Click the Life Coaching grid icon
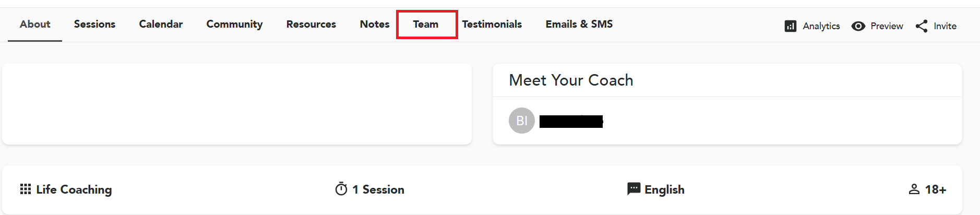 [25, 189]
